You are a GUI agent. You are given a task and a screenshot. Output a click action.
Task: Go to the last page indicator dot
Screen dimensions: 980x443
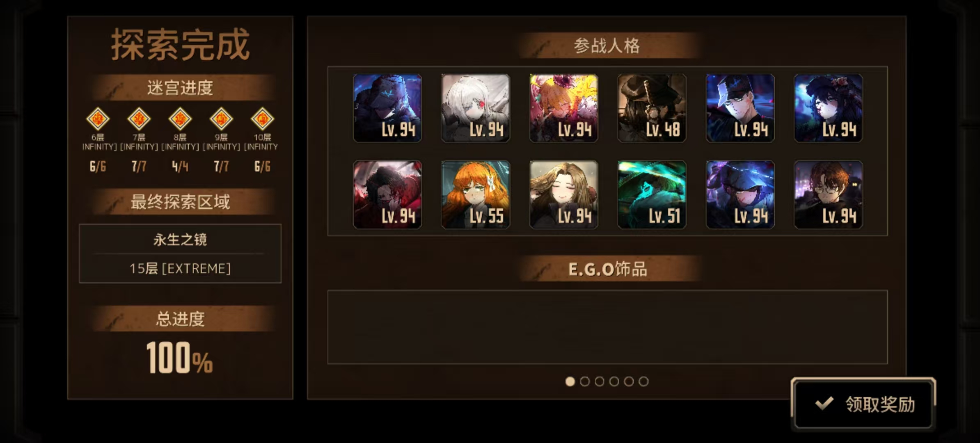(x=643, y=381)
